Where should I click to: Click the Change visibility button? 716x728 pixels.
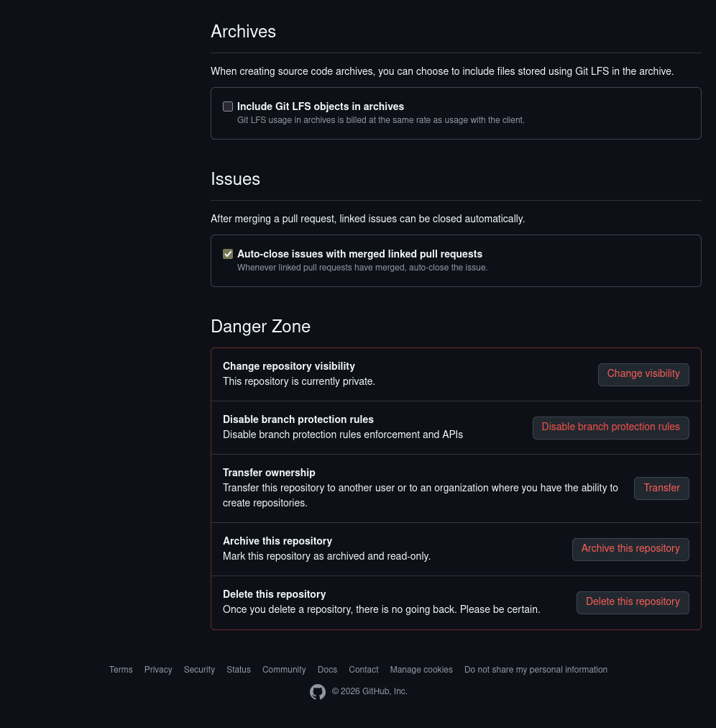pyautogui.click(x=643, y=374)
